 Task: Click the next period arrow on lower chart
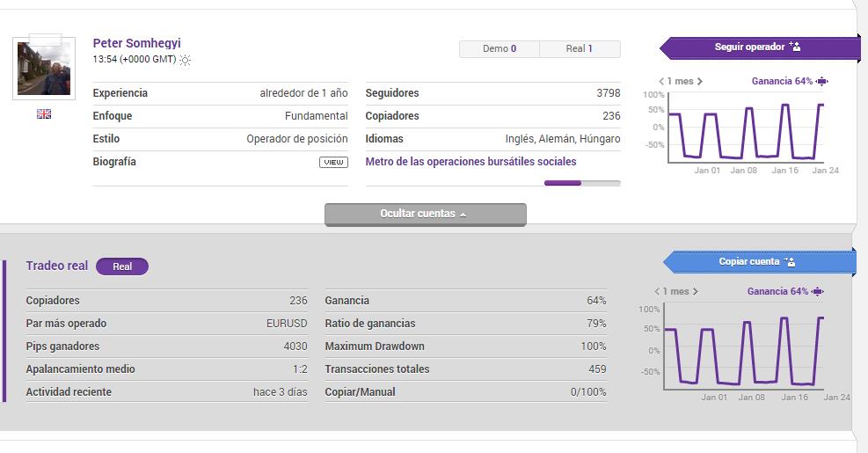[696, 291]
